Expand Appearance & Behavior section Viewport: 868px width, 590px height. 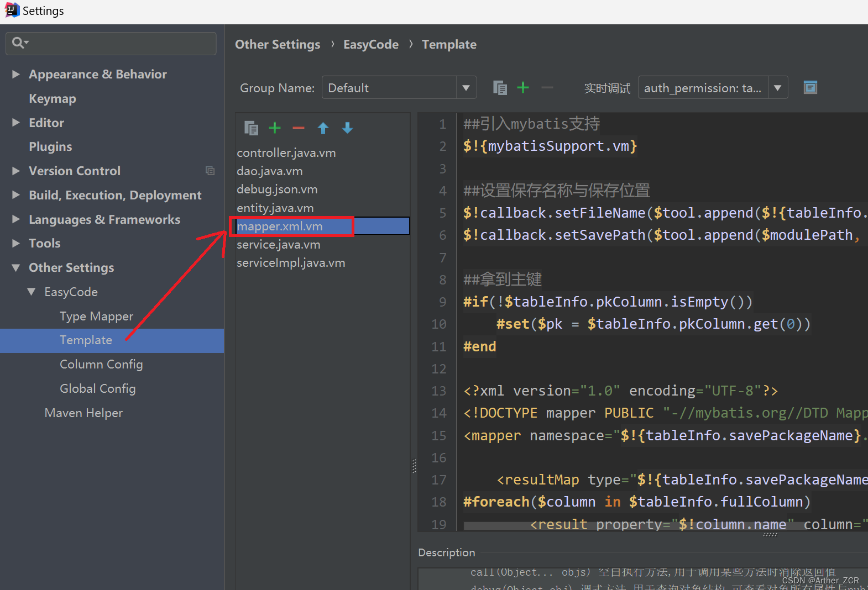click(16, 74)
